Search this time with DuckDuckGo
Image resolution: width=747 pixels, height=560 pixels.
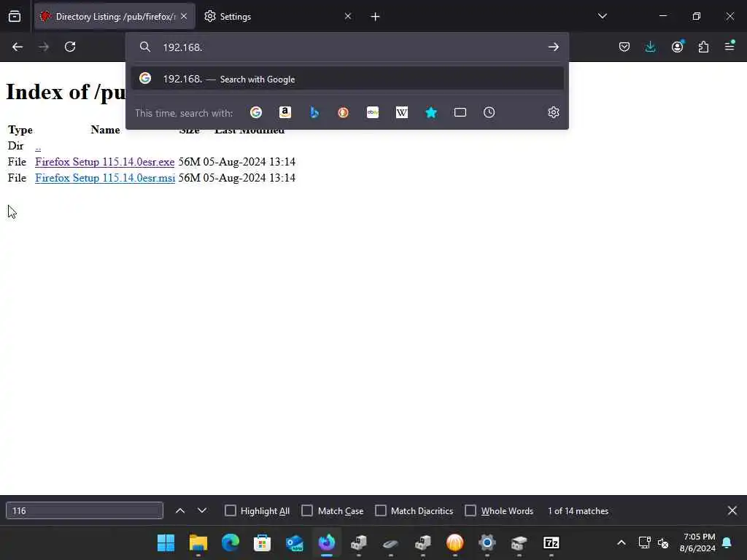click(343, 112)
